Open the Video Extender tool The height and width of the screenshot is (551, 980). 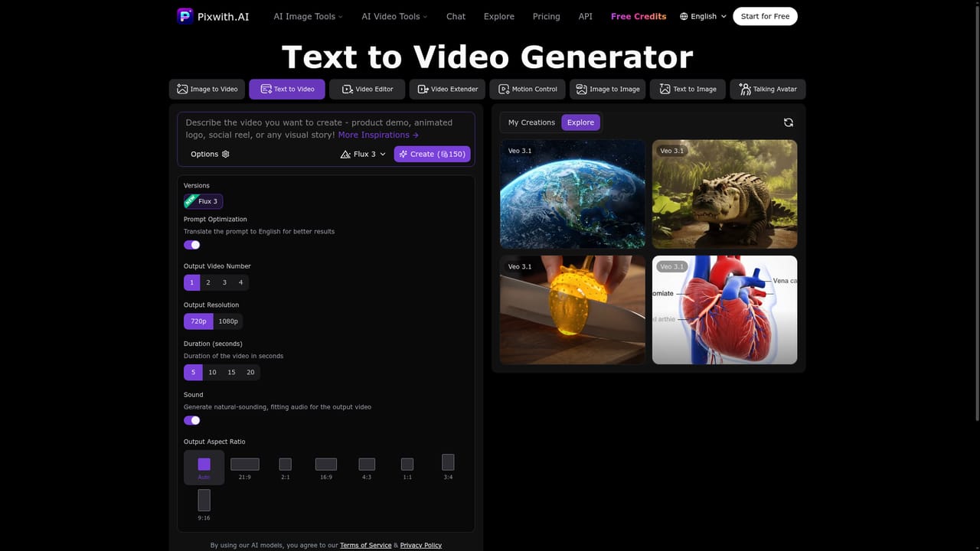tap(448, 89)
